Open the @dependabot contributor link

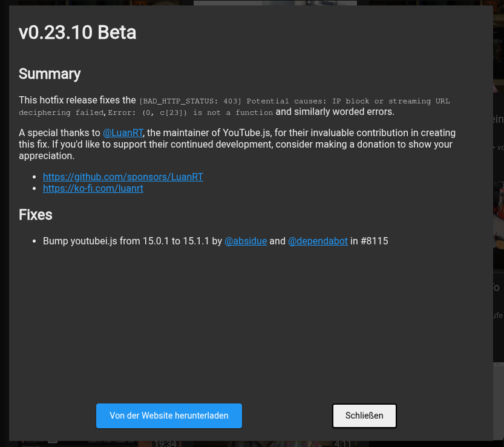click(x=318, y=241)
